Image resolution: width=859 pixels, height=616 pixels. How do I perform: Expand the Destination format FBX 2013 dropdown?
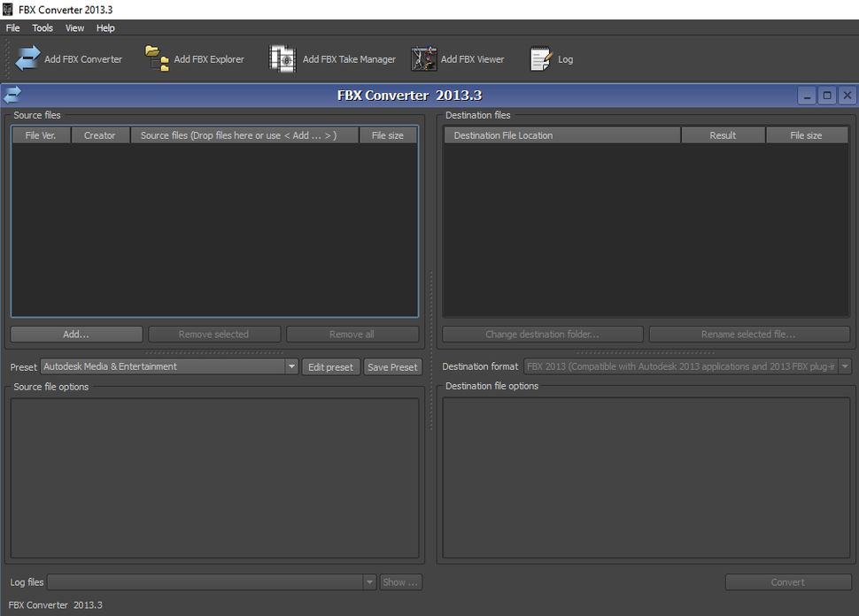(845, 366)
